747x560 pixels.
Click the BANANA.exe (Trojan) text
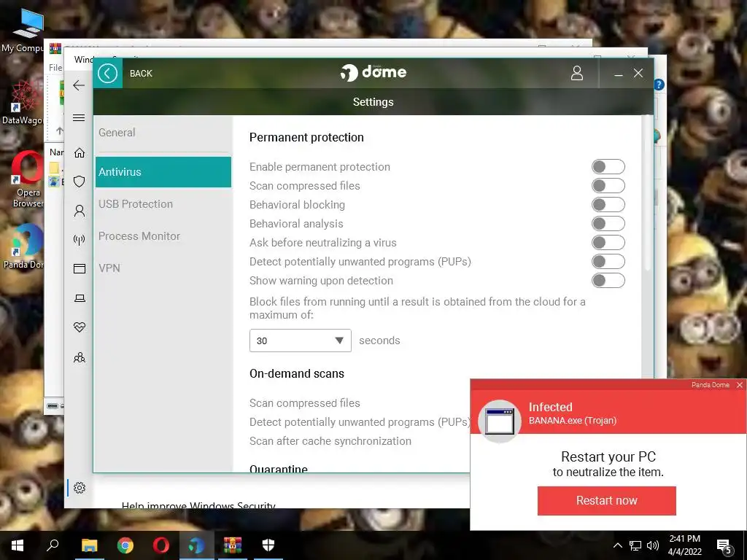(572, 421)
